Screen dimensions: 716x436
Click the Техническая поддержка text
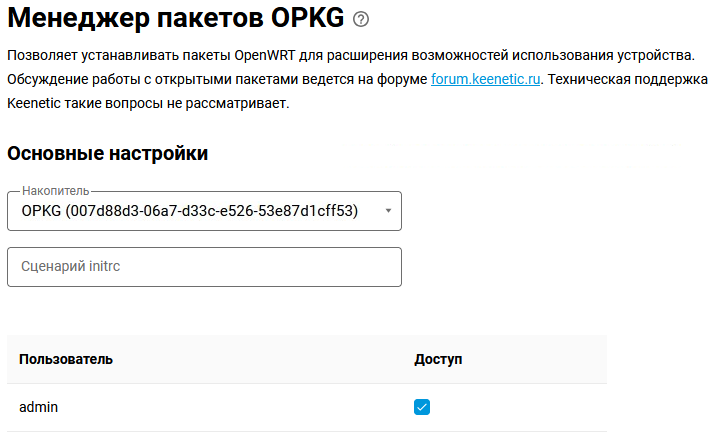pyautogui.click(x=630, y=78)
